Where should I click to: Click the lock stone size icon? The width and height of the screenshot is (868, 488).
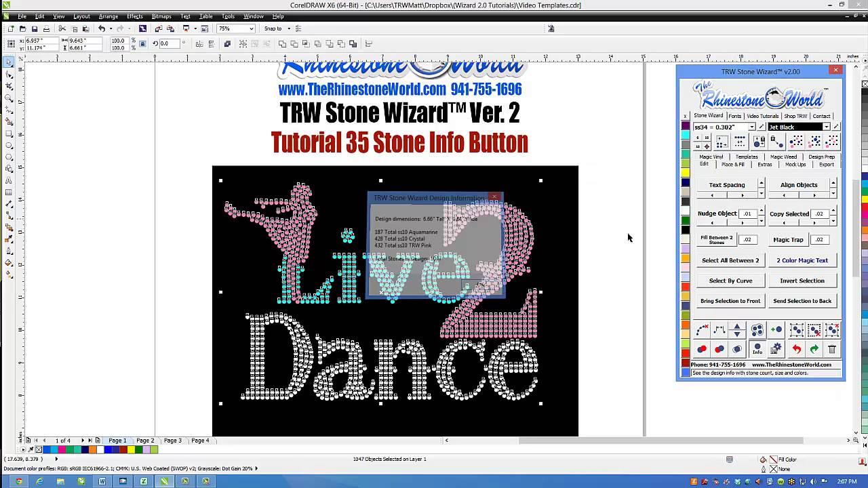coord(759,142)
